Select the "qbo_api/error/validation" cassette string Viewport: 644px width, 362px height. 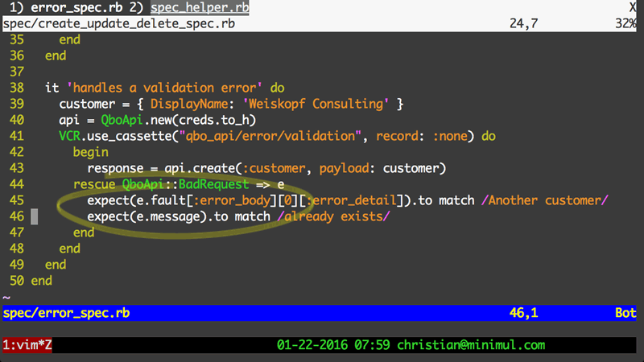(270, 136)
